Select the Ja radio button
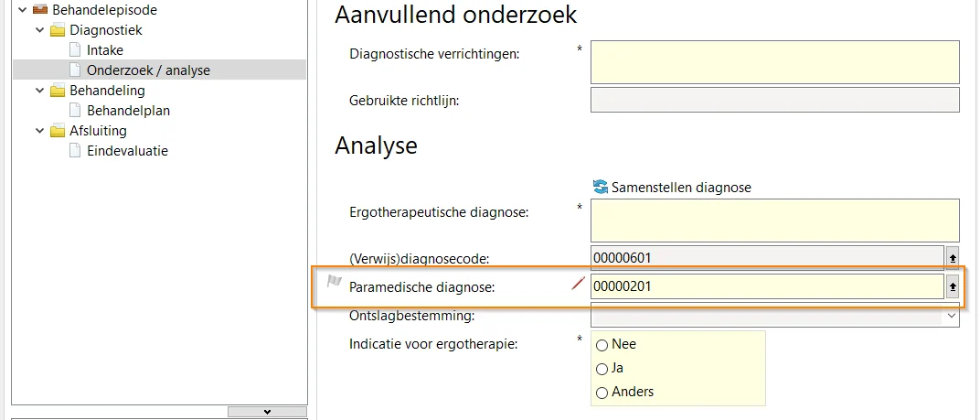Viewport: 980px width, 420px height. 602,369
